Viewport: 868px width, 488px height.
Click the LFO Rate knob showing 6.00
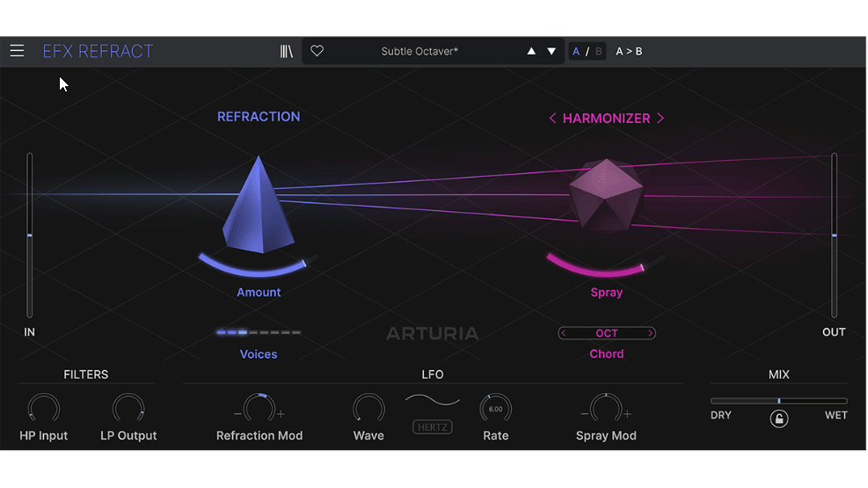(x=495, y=409)
